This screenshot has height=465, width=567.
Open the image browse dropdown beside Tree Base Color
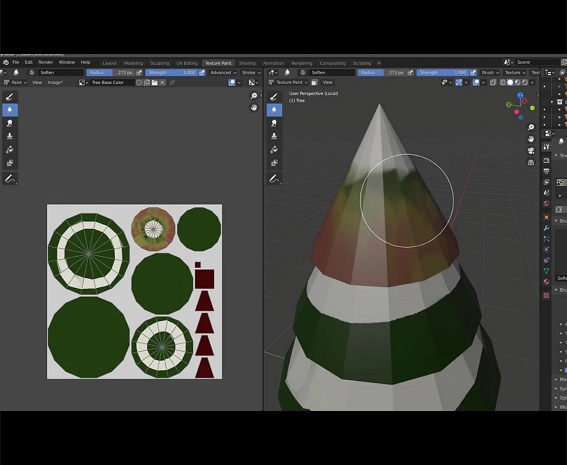pos(83,82)
